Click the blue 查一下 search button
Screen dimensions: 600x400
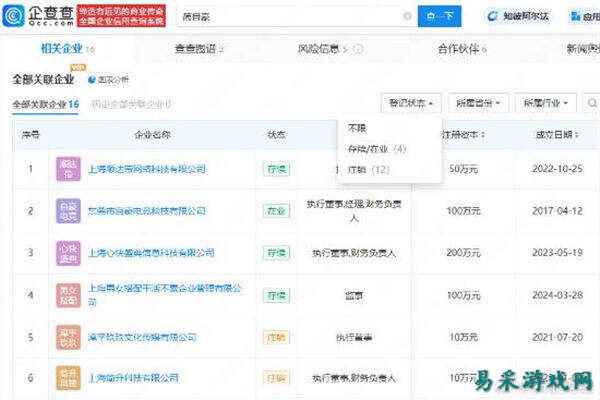(x=439, y=16)
